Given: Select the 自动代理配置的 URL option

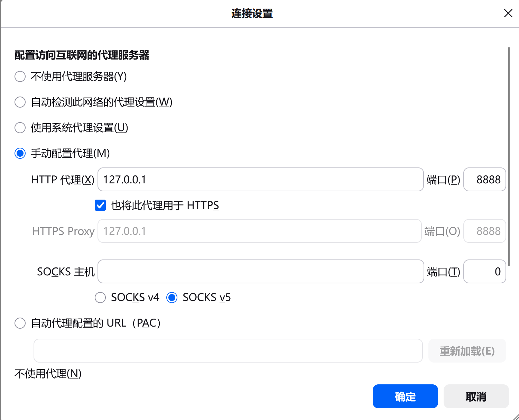Looking at the screenshot, I should [x=20, y=323].
